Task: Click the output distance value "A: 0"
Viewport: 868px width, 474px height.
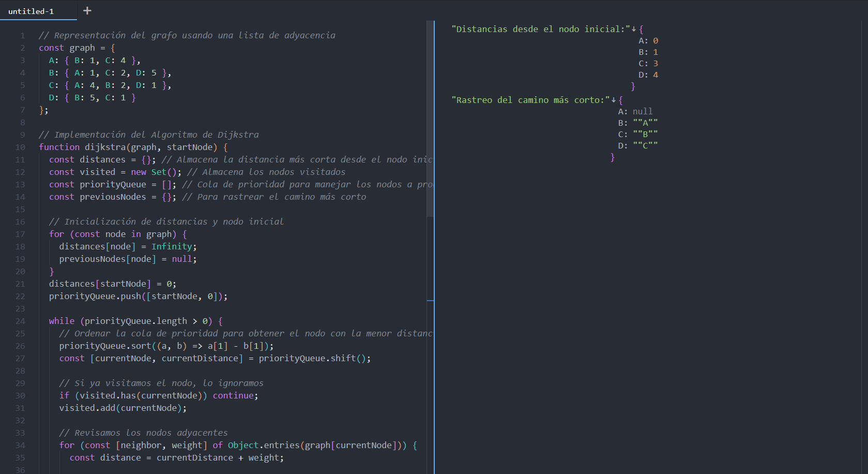Action: [648, 41]
